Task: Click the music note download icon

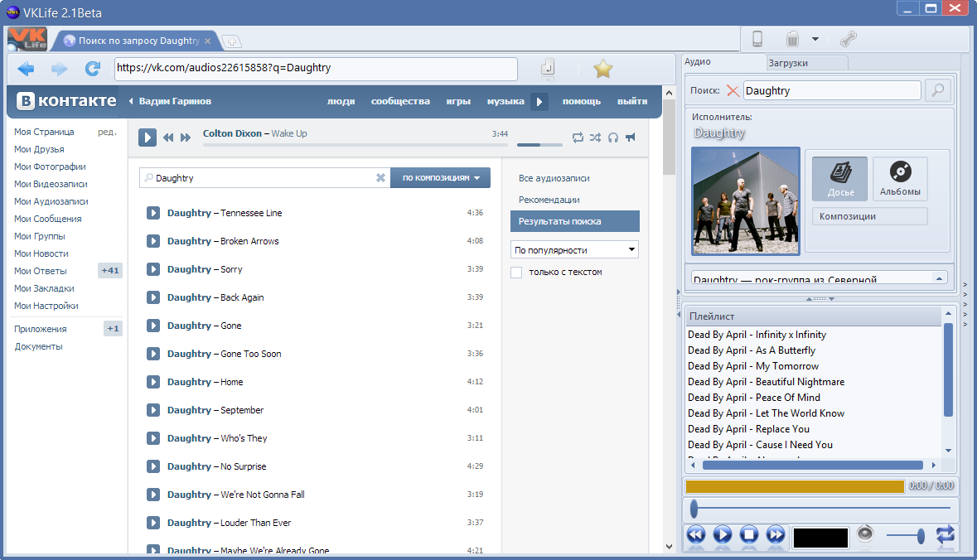Action: tap(548, 67)
